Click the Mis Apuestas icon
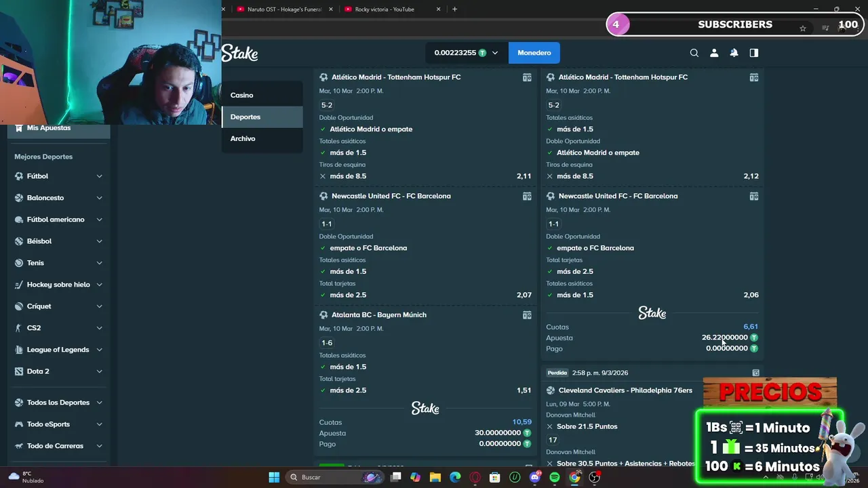 point(19,128)
